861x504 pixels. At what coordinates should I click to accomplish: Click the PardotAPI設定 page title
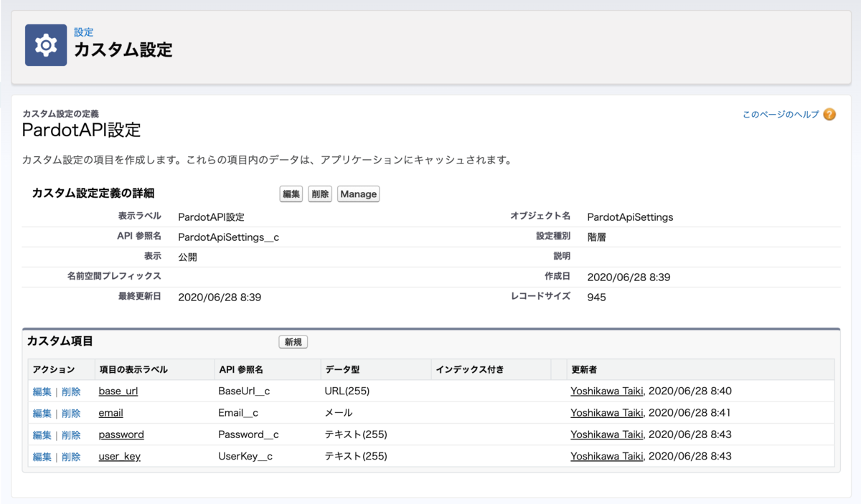click(x=82, y=130)
